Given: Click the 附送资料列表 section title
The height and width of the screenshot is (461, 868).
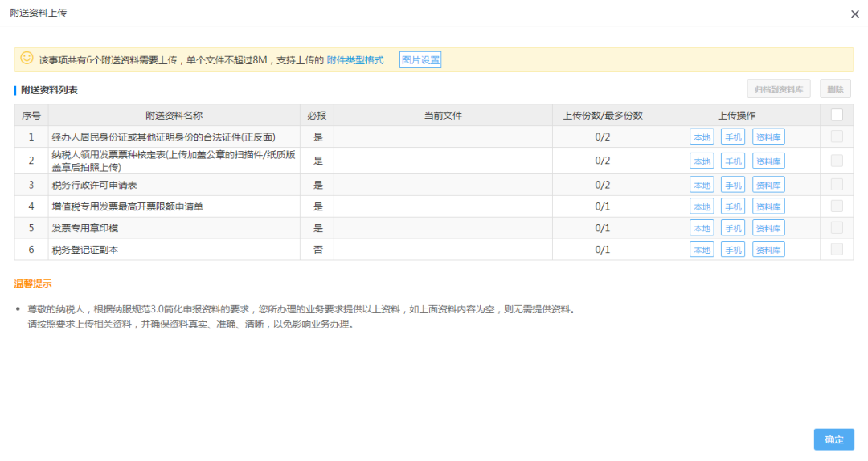Looking at the screenshot, I should click(x=49, y=90).
